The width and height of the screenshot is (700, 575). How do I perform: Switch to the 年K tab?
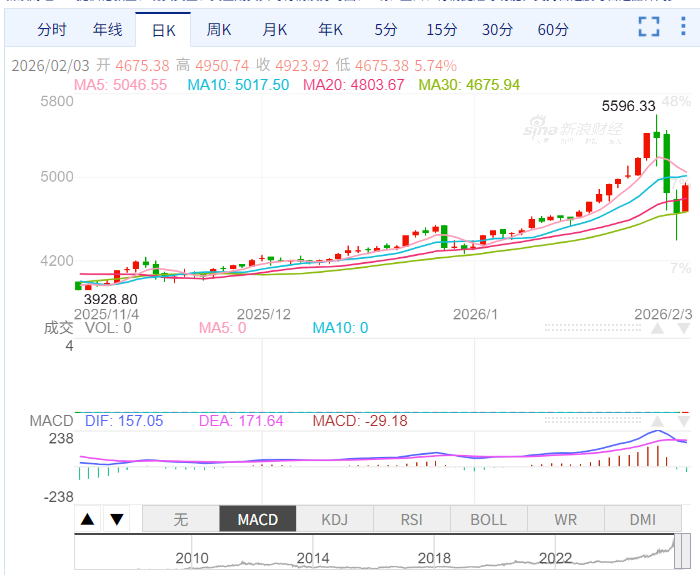[330, 30]
